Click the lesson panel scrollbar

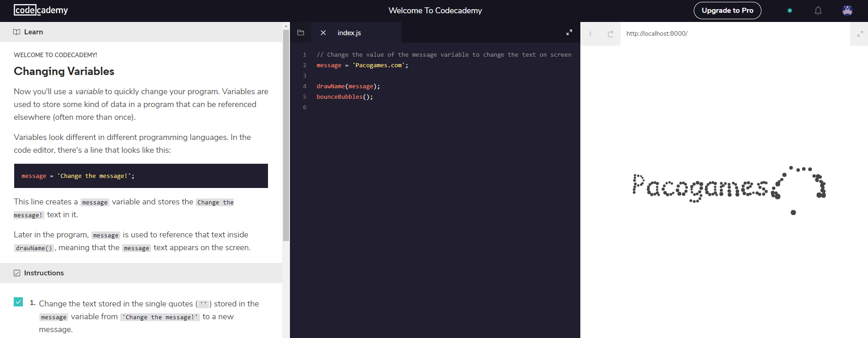[x=286, y=135]
